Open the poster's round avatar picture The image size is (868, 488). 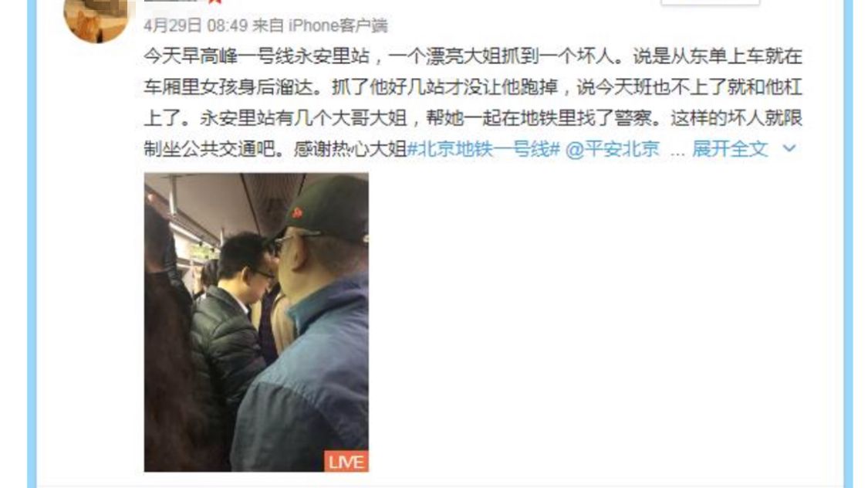(x=96, y=19)
